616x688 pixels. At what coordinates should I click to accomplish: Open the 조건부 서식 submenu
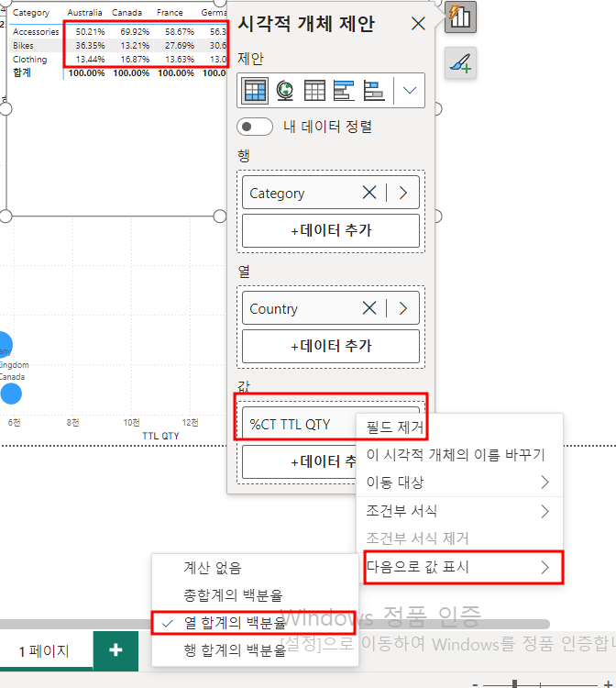(x=459, y=511)
